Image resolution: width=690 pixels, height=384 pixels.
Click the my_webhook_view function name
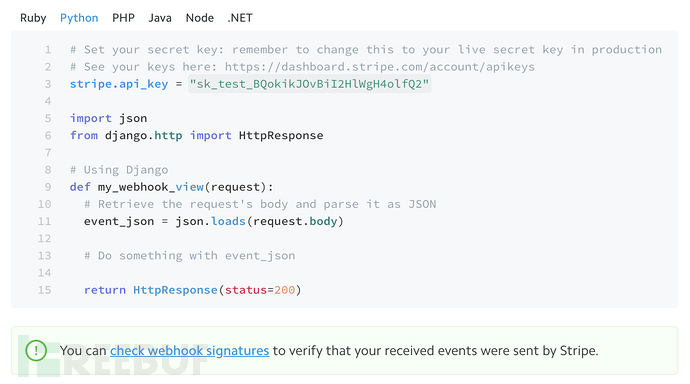click(x=150, y=187)
